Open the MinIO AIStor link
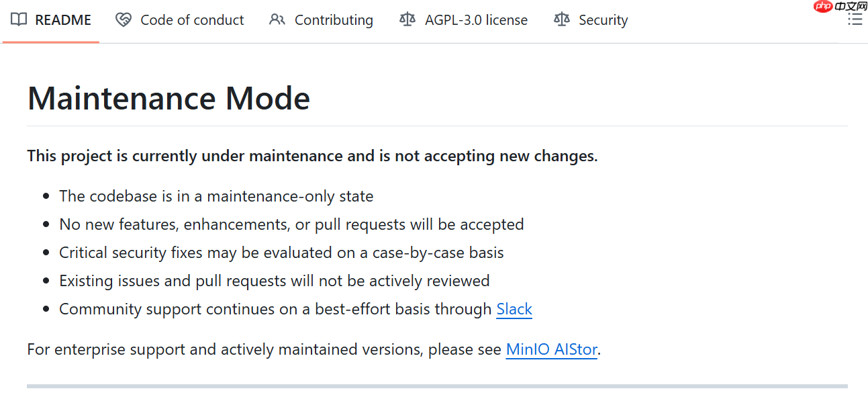 551,349
